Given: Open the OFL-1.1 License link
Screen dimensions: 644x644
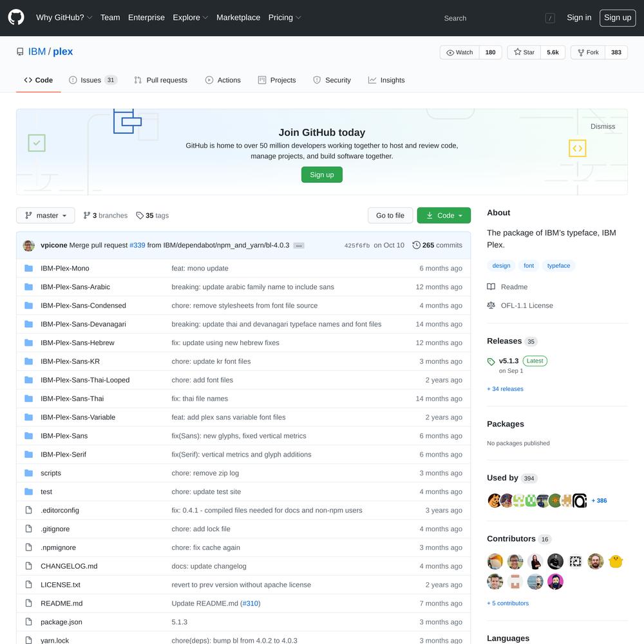Looking at the screenshot, I should pyautogui.click(x=520, y=305).
